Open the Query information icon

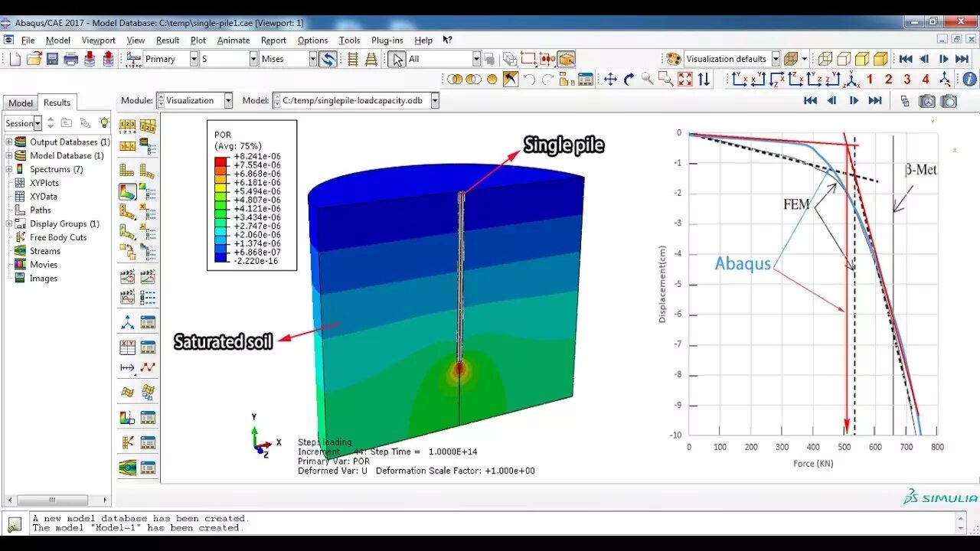pos(969,79)
